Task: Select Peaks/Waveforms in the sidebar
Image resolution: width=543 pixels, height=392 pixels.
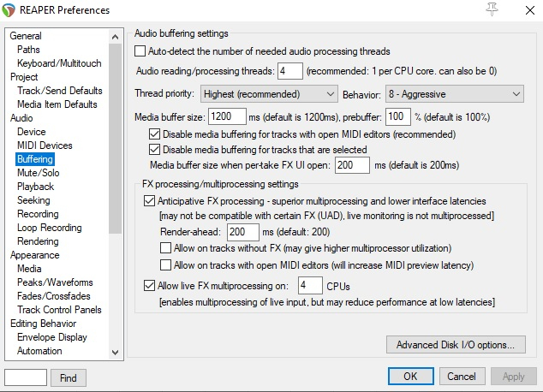Action: coord(55,282)
